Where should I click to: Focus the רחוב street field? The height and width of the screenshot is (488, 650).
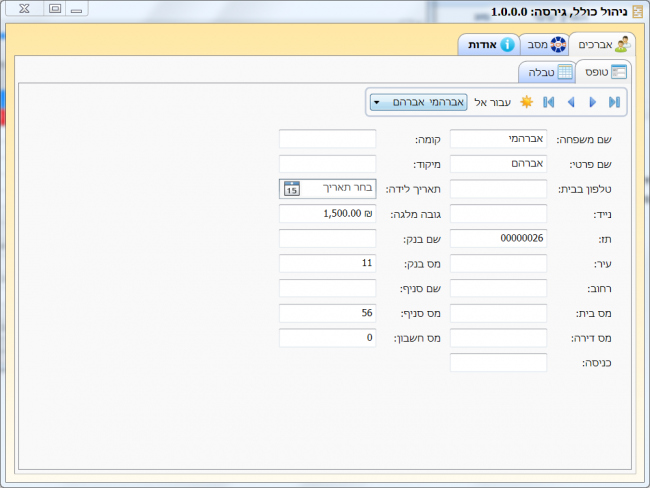coord(498,288)
